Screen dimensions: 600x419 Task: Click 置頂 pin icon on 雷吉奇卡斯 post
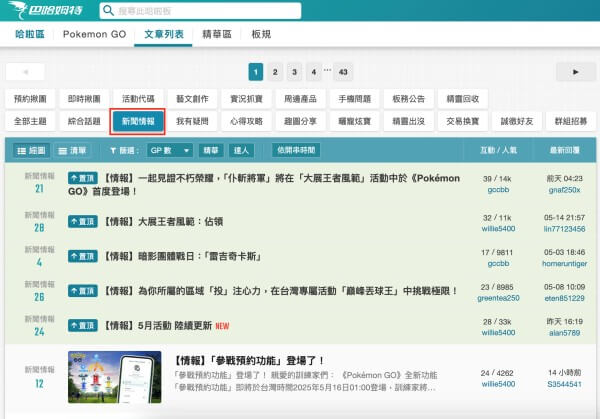[83, 256]
